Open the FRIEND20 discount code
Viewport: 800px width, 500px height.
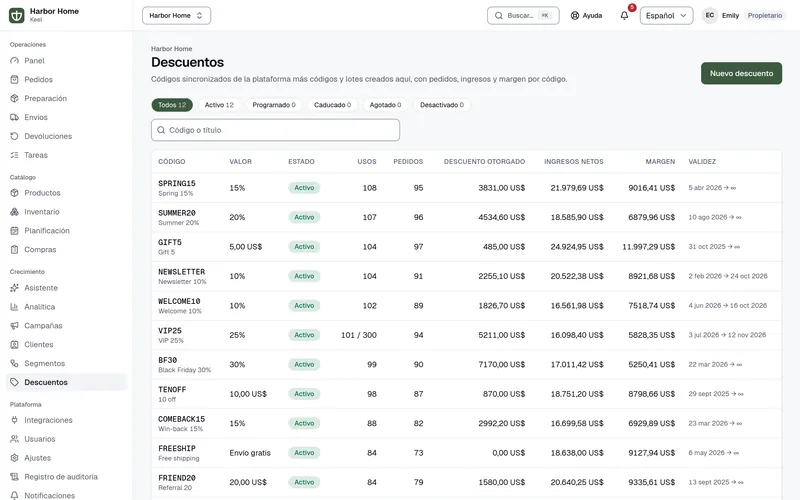(x=177, y=478)
